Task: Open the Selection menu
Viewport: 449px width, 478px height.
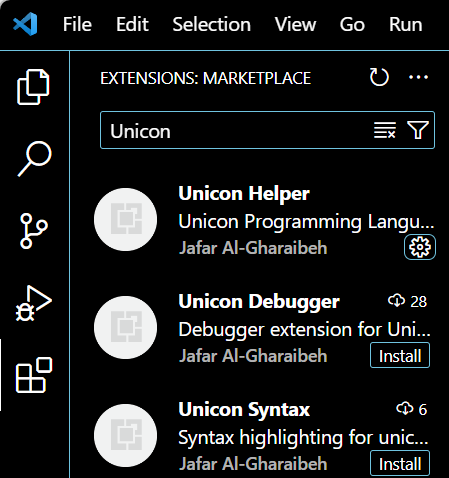Action: click(x=211, y=24)
